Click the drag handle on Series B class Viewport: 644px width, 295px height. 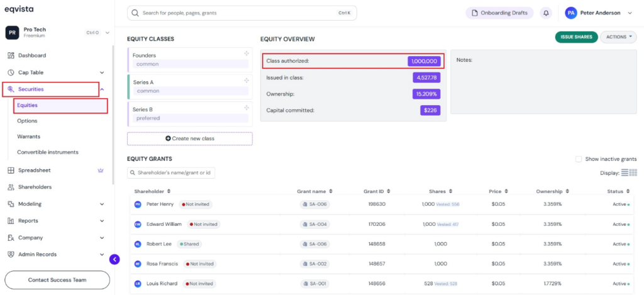coord(247,108)
